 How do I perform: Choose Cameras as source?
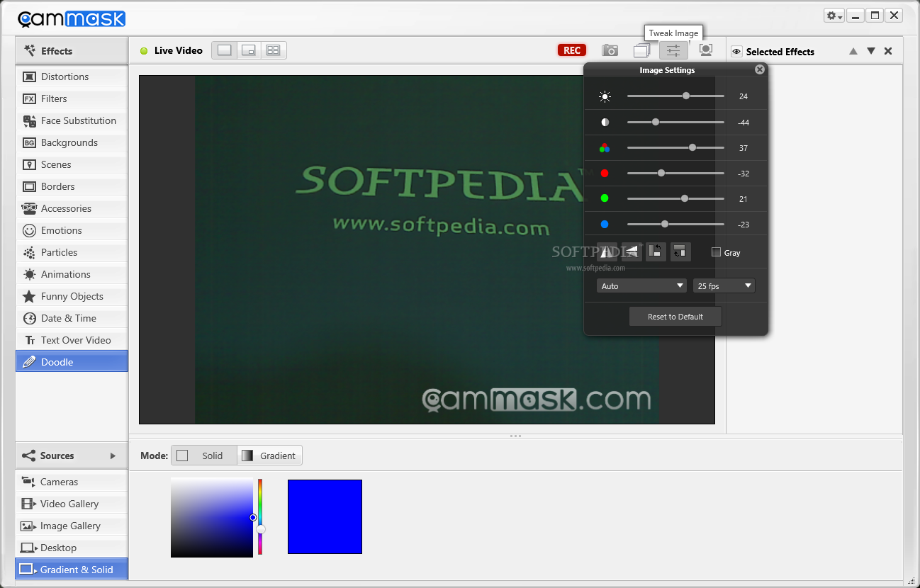click(x=72, y=482)
